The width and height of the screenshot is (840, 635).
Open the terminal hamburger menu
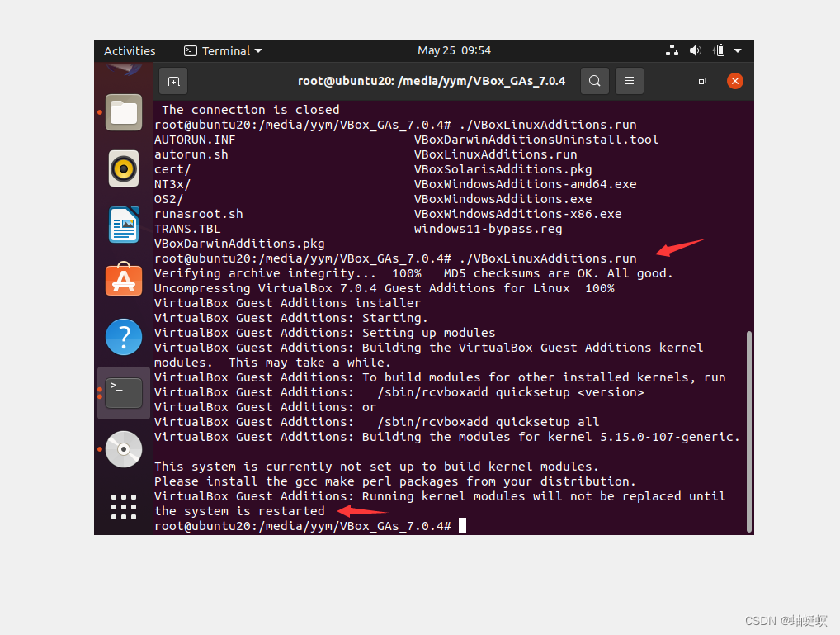(630, 81)
